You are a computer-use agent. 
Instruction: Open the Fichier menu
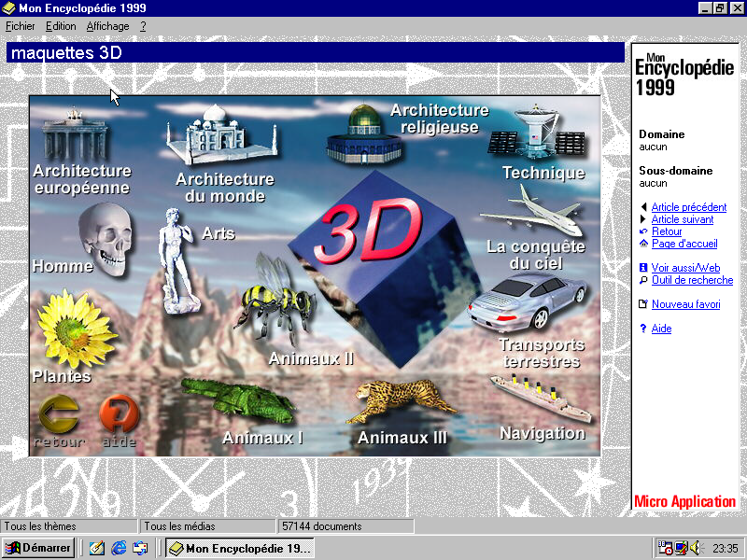pyautogui.click(x=20, y=26)
